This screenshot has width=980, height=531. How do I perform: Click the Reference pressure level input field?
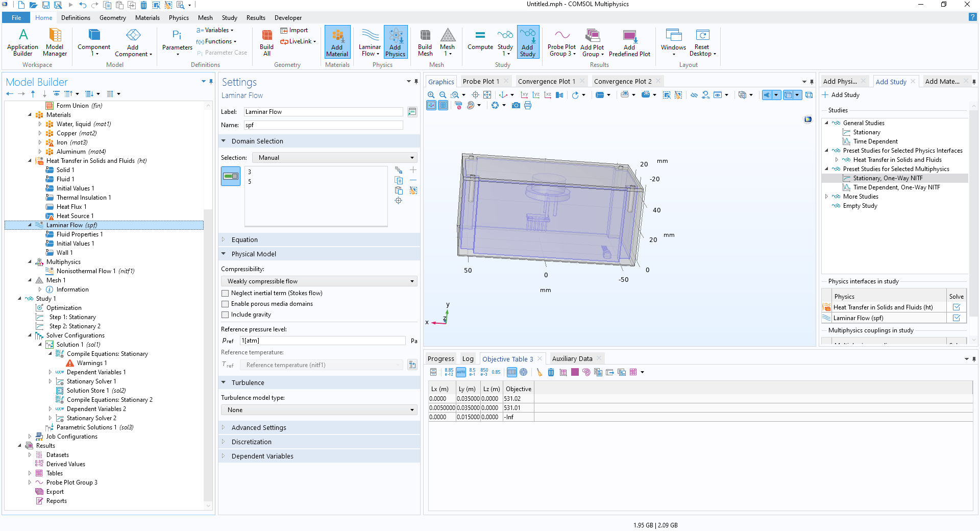coord(323,341)
